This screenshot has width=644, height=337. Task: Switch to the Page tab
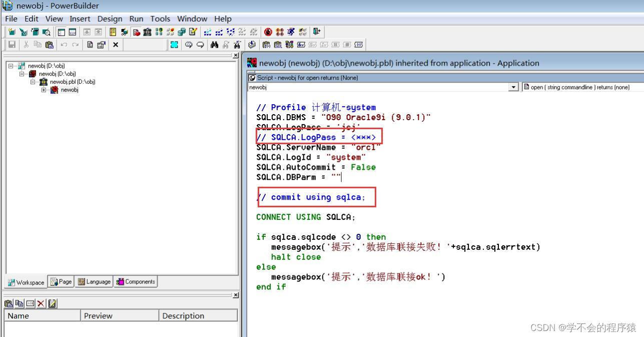[x=61, y=281]
